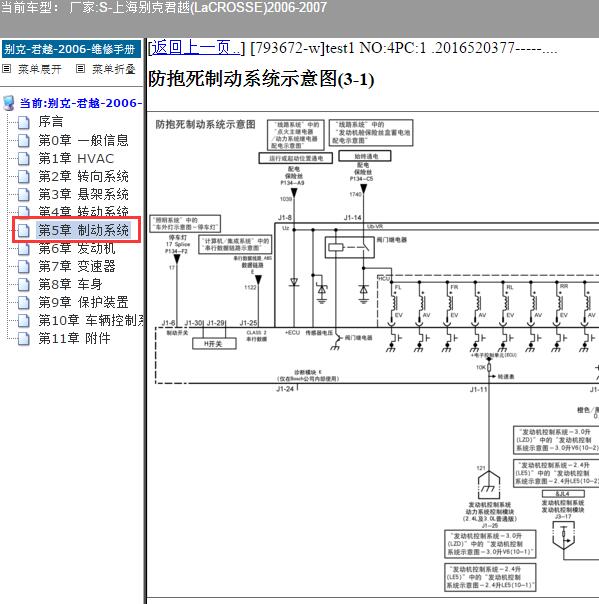Click connector label J1-25 in diagram

[248, 323]
